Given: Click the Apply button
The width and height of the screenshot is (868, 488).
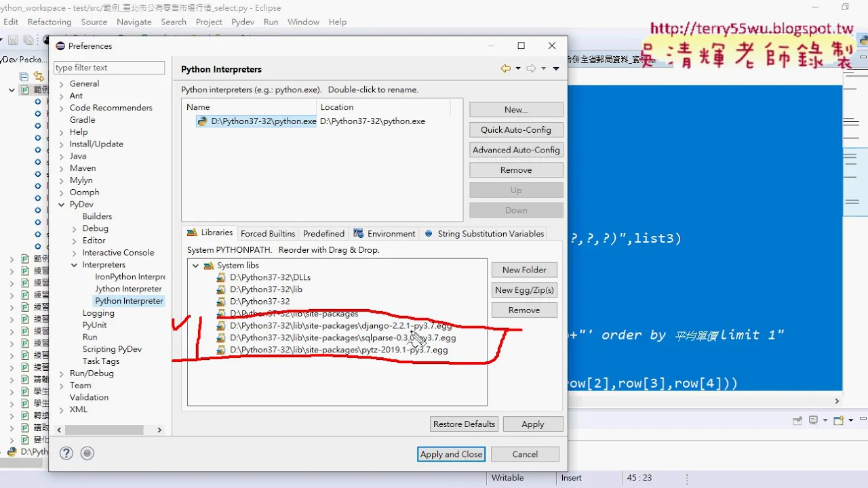Looking at the screenshot, I should pyautogui.click(x=533, y=424).
